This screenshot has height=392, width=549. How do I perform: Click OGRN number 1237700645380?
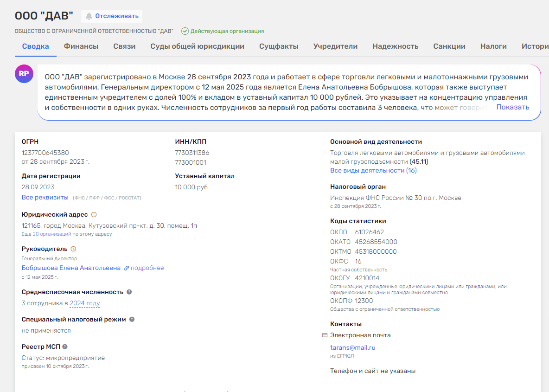coord(45,153)
